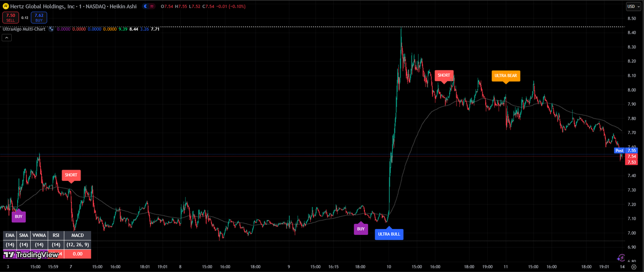Click the red 7.50 SELL button
Screen dimensions: 644x272
coord(11,18)
